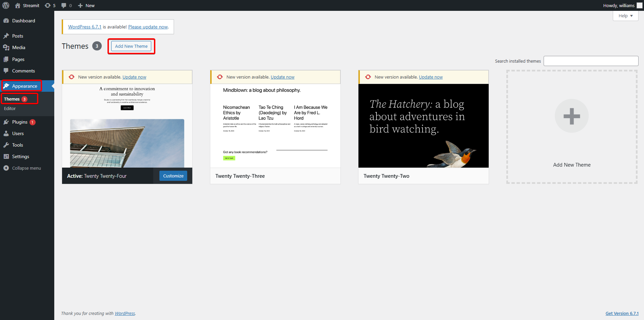This screenshot has height=320, width=644.
Task: Open the Twenty Twenty-Three theme screenshot
Action: (x=275, y=126)
